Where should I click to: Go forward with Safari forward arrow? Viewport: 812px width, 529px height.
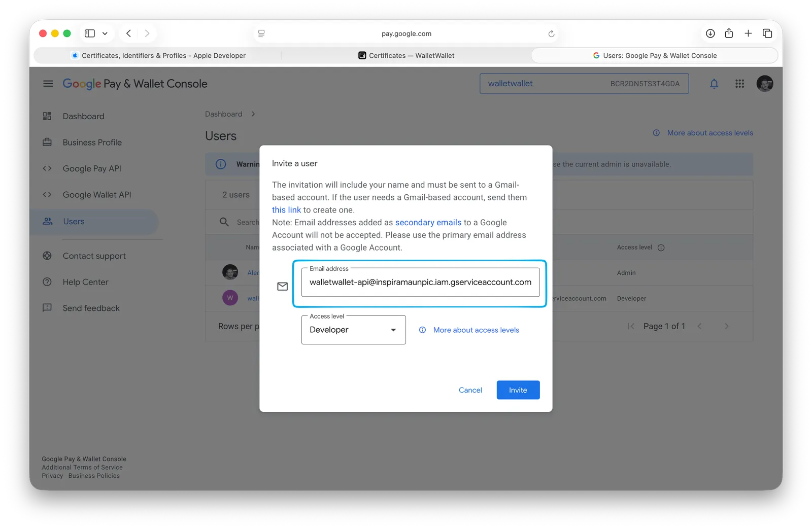click(x=147, y=33)
